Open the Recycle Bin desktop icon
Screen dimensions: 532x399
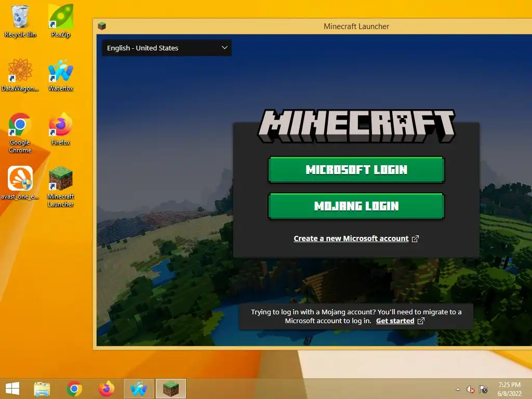(x=20, y=21)
